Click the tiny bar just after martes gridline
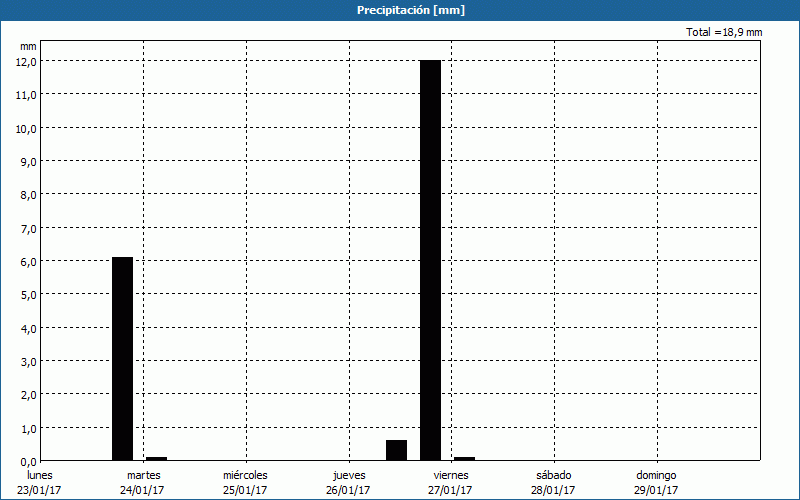Viewport: 800px width, 500px height. pyautogui.click(x=156, y=458)
